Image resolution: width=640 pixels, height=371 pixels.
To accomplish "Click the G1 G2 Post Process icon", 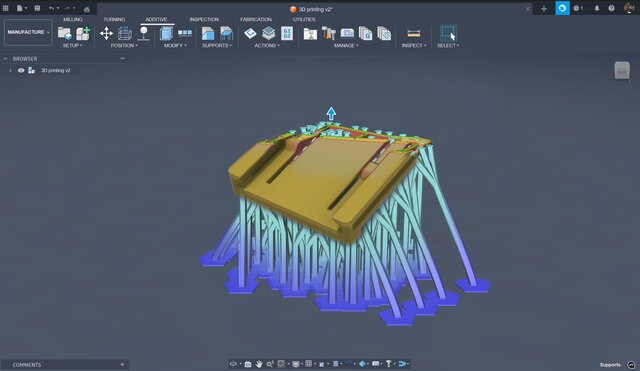I will click(287, 33).
